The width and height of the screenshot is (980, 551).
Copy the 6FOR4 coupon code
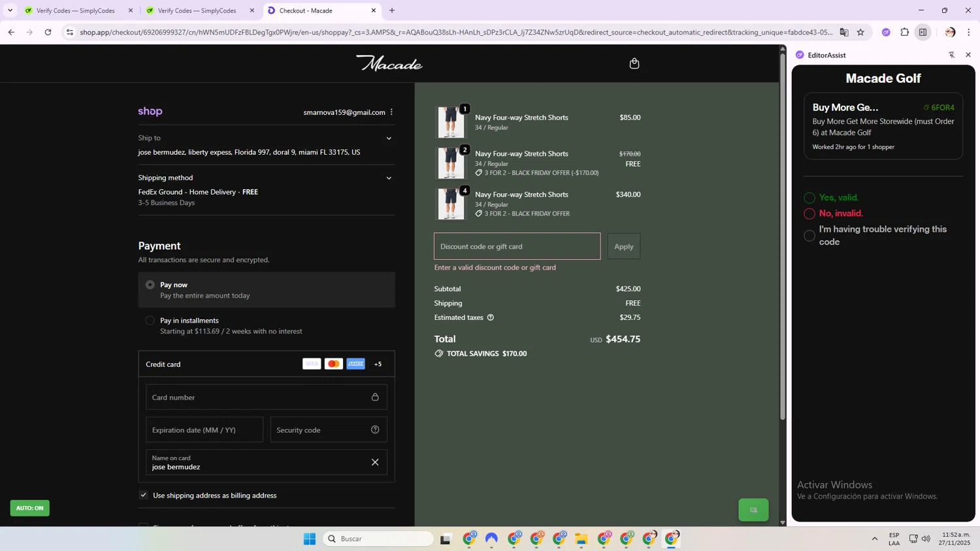pos(939,107)
